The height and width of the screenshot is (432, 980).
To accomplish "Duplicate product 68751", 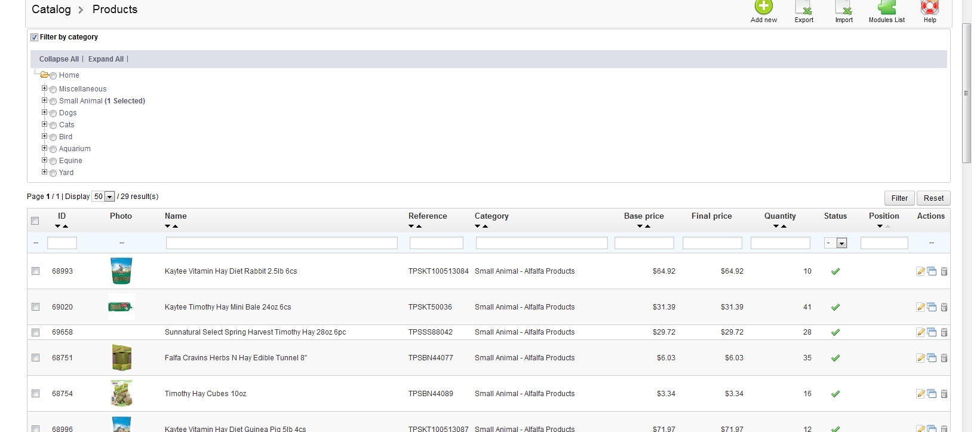I will tap(932, 358).
